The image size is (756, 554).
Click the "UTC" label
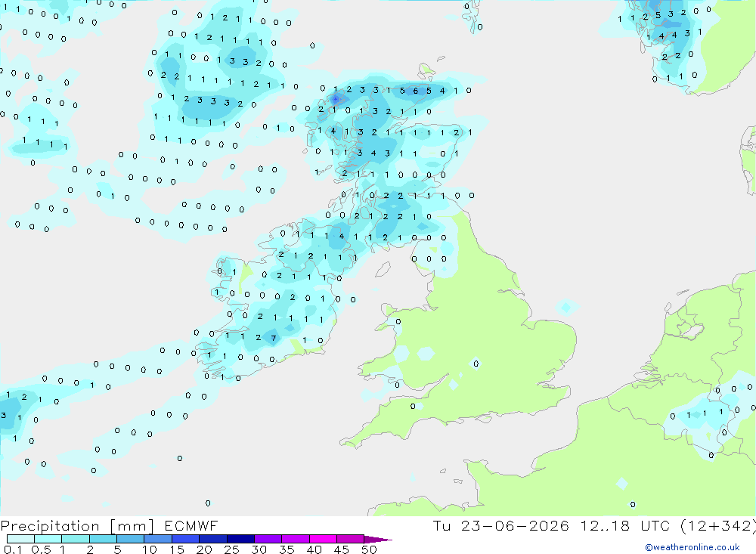(655, 525)
